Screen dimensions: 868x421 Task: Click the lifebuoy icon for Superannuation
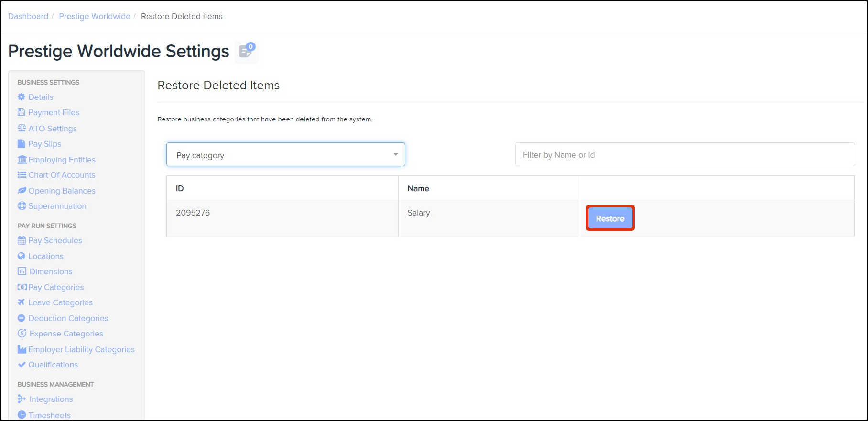[x=22, y=206]
